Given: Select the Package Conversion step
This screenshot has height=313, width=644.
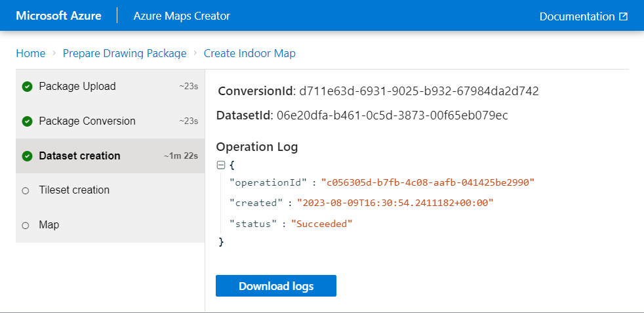Looking at the screenshot, I should coord(110,121).
